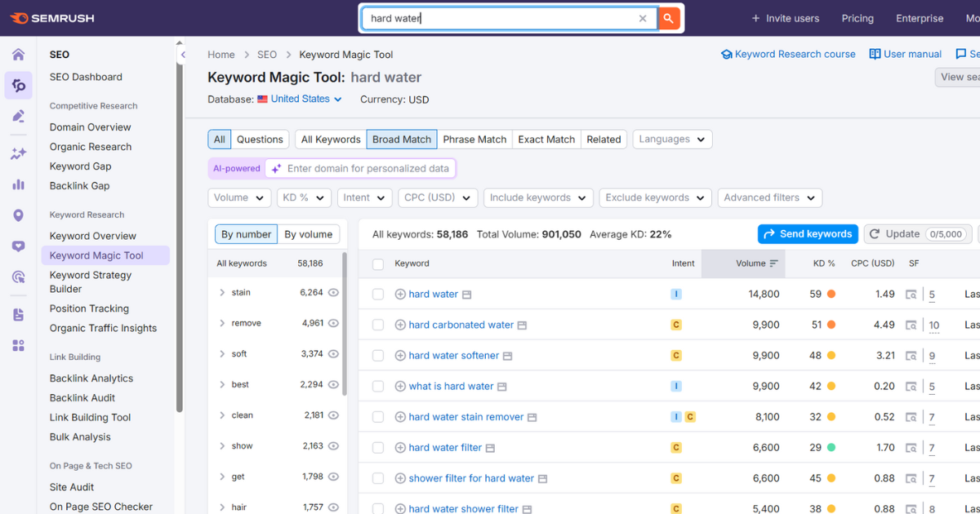Viewport: 980px width, 514px height.
Task: Switch to the Questions tab
Action: click(260, 140)
